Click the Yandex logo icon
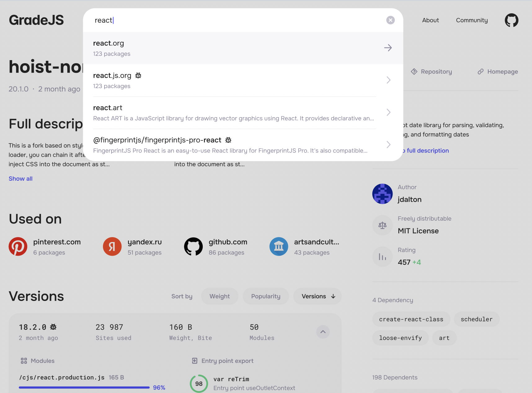532x393 pixels. click(x=112, y=246)
